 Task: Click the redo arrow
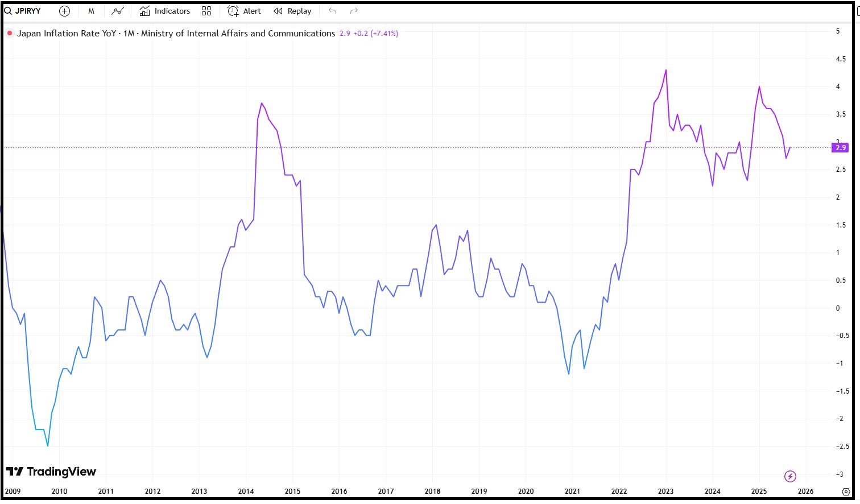click(x=354, y=11)
